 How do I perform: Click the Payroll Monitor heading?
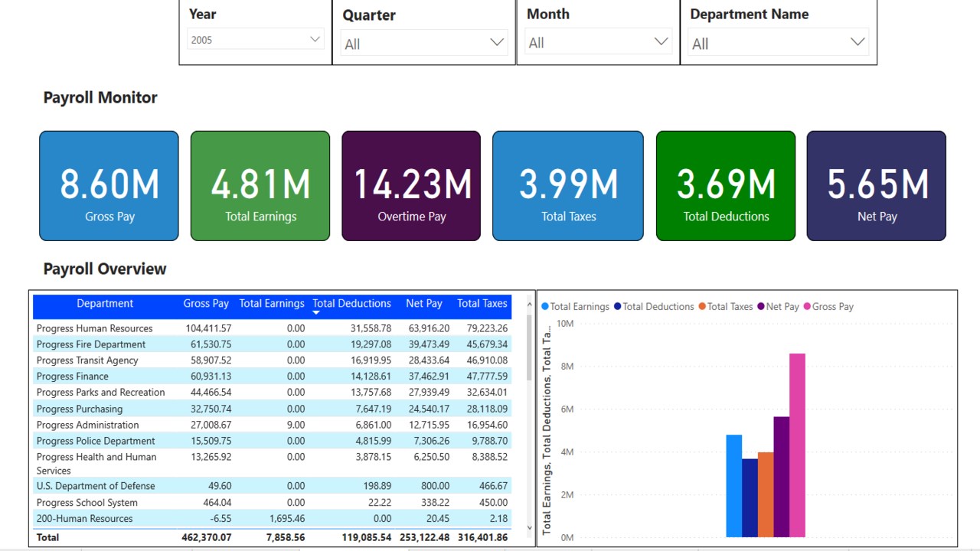click(x=100, y=97)
